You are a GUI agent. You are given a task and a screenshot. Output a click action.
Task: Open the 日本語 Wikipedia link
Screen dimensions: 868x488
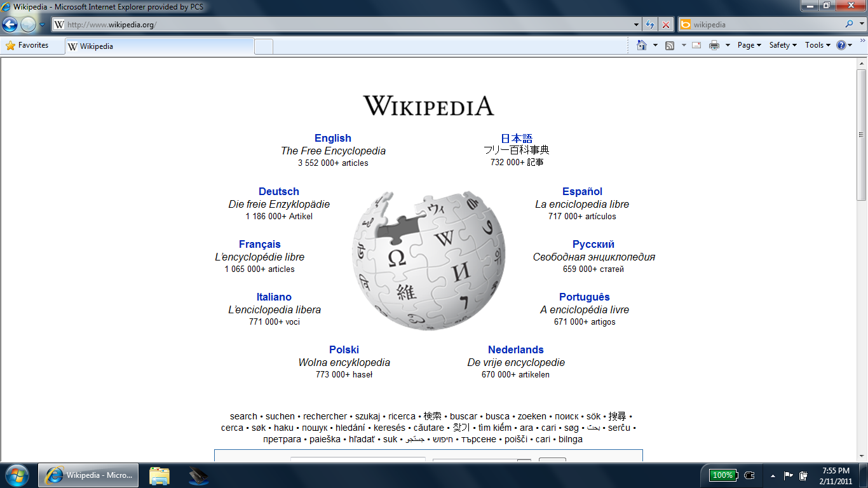point(517,138)
